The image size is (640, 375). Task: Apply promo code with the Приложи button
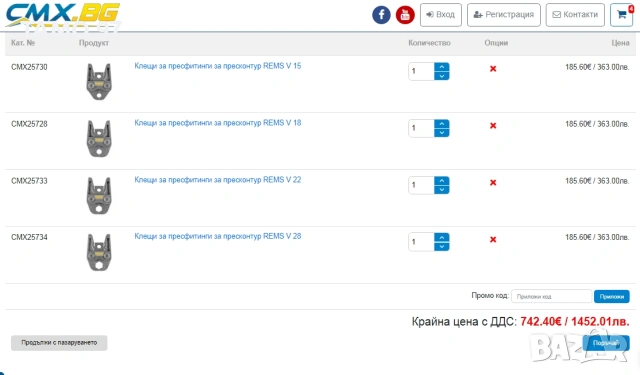pos(611,296)
